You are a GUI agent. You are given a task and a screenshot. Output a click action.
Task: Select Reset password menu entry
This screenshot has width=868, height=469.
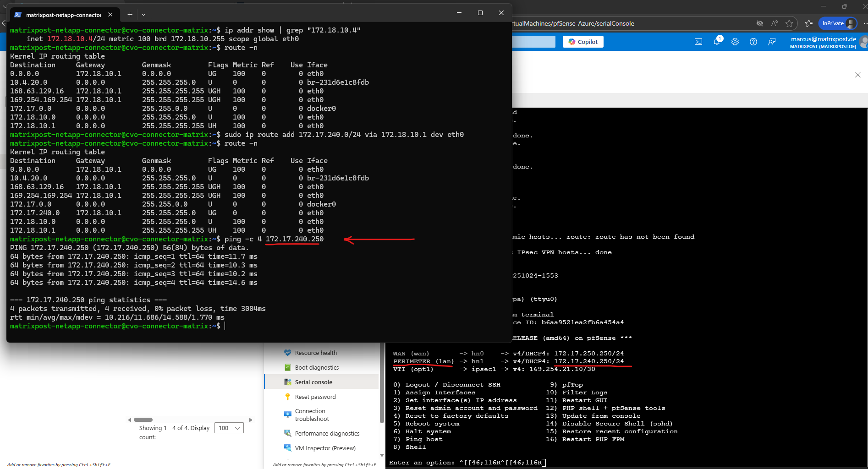coord(315,397)
